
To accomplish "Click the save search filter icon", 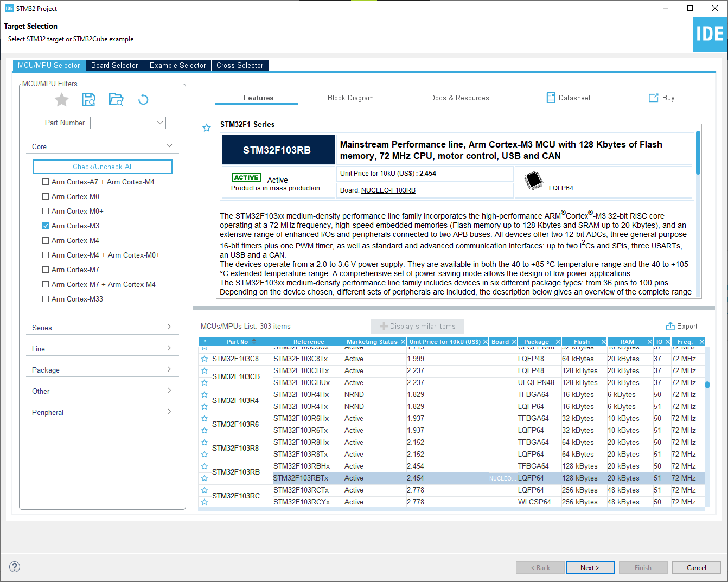I will pos(89,100).
